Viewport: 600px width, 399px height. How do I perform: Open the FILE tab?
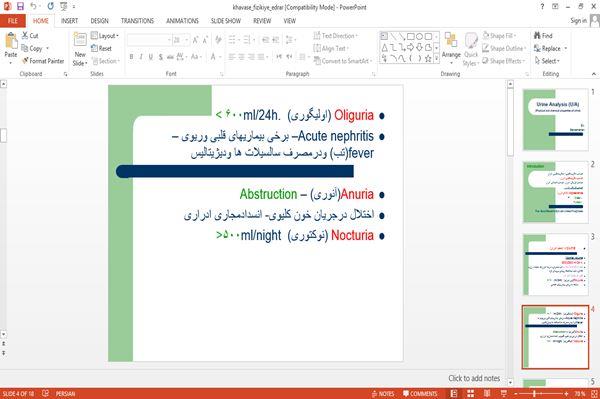click(x=13, y=21)
